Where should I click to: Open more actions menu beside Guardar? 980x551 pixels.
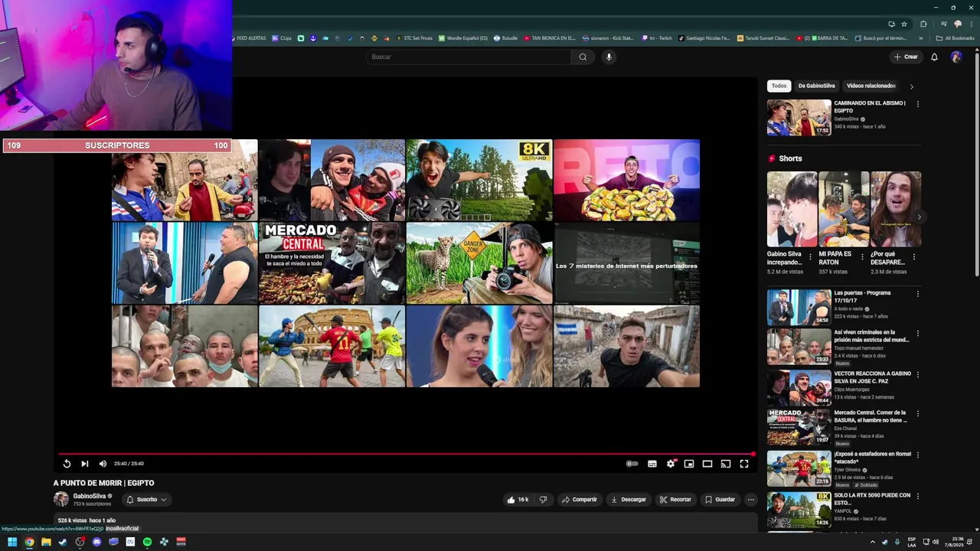751,500
